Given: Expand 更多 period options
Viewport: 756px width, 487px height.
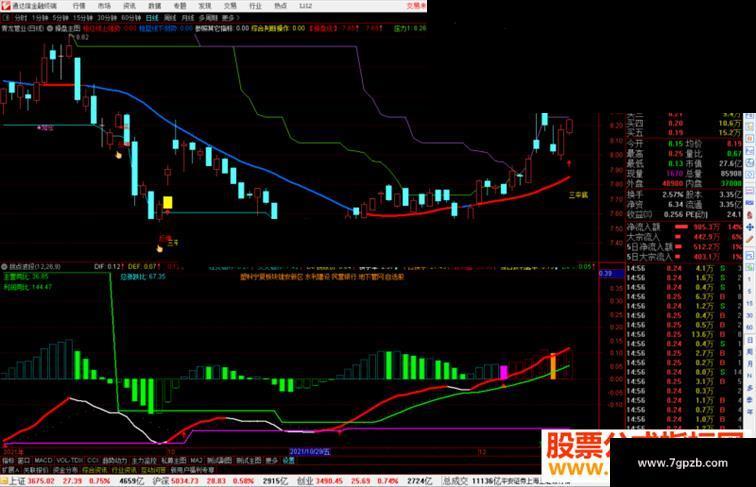Looking at the screenshot, I should coord(230,18).
